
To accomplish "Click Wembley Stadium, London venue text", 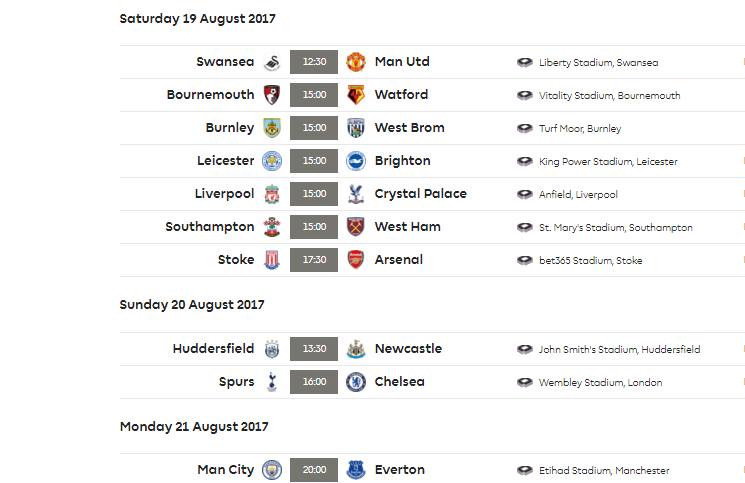I will pos(600,382).
